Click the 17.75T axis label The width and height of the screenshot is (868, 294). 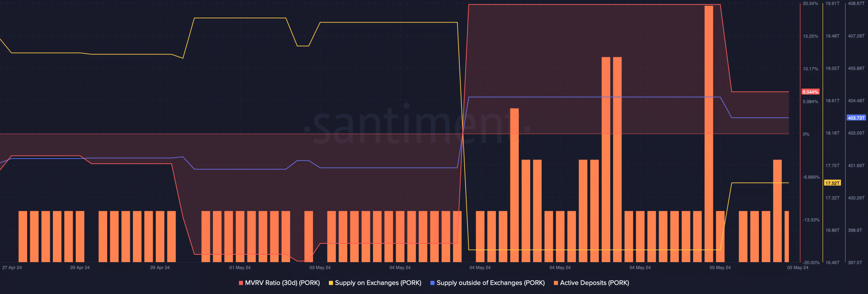(832, 165)
